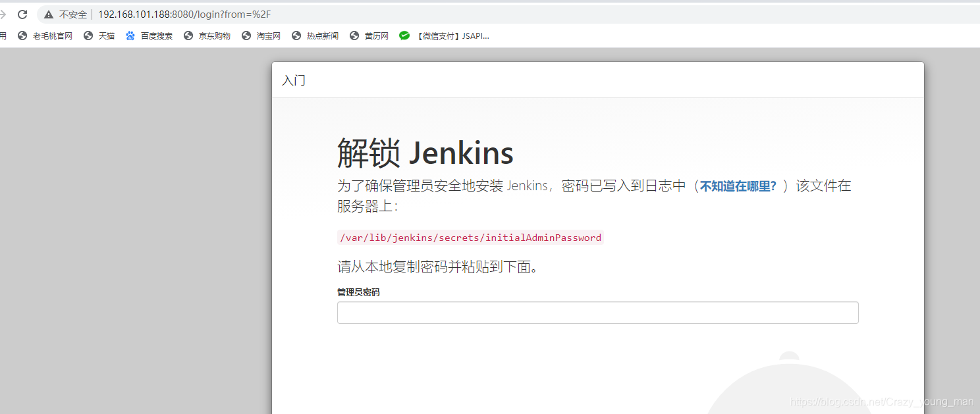
Task: Open the 京东购物 bookmark
Action: [207, 36]
